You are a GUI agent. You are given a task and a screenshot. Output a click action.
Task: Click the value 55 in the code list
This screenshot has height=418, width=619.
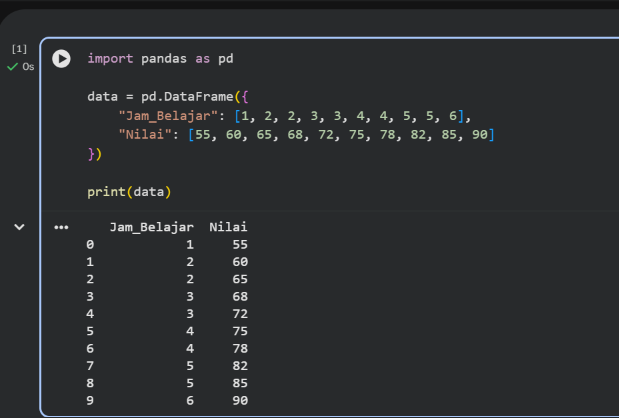pyautogui.click(x=203, y=135)
